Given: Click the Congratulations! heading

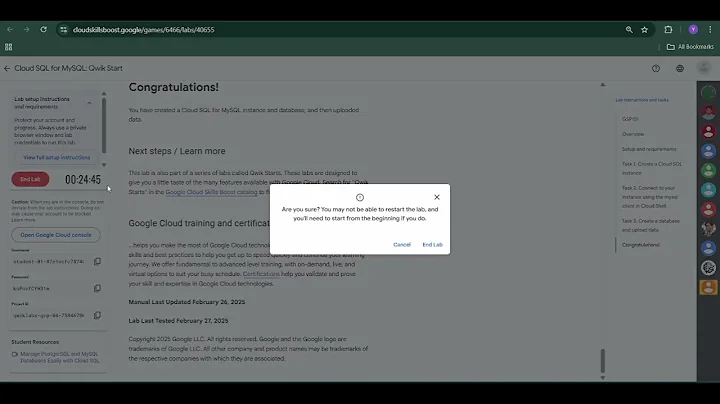Looking at the screenshot, I should 174,87.
